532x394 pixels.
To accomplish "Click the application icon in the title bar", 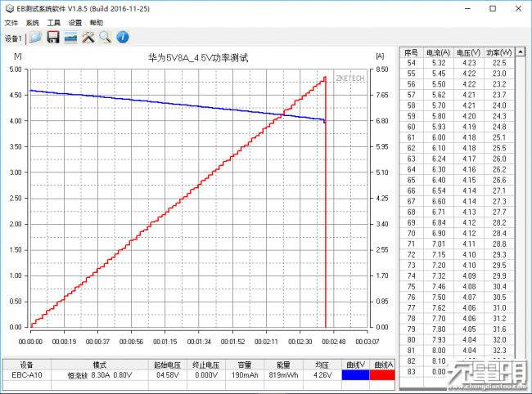I will click(x=10, y=9).
